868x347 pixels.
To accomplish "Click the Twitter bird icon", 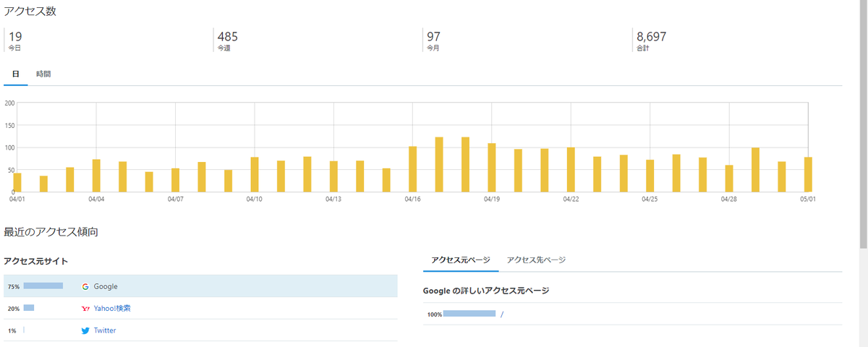I will point(85,330).
